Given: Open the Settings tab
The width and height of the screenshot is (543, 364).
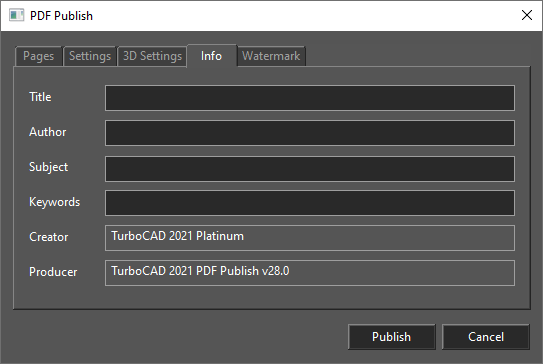Looking at the screenshot, I should click(90, 56).
